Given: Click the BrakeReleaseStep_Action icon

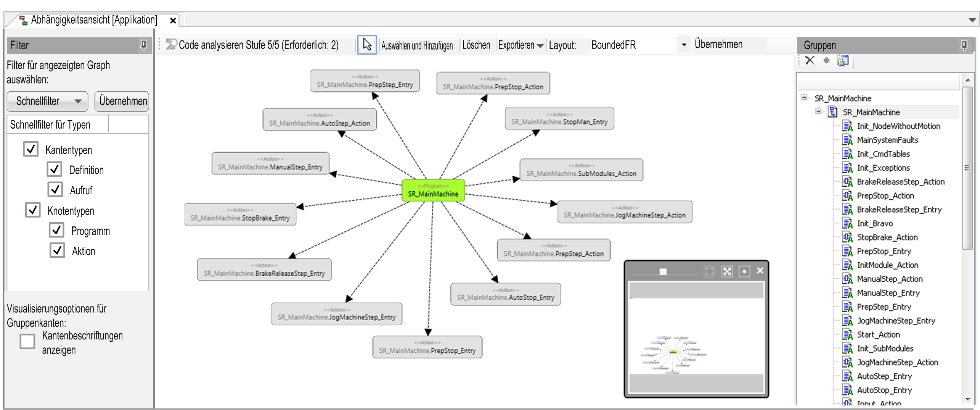Looking at the screenshot, I should [x=847, y=182].
